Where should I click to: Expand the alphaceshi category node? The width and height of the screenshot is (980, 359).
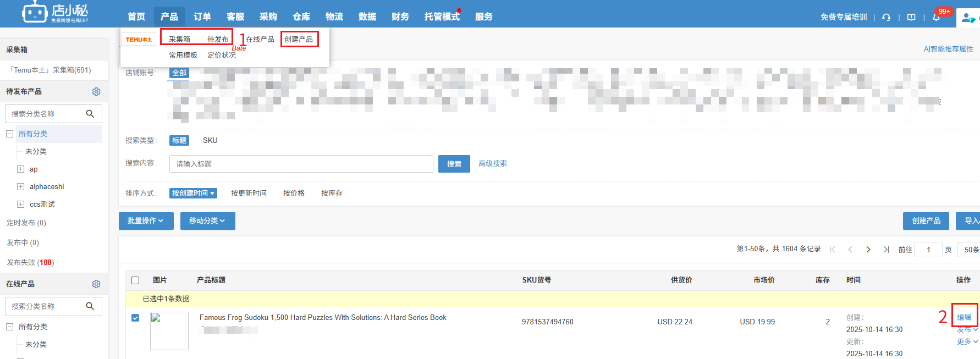(20, 187)
